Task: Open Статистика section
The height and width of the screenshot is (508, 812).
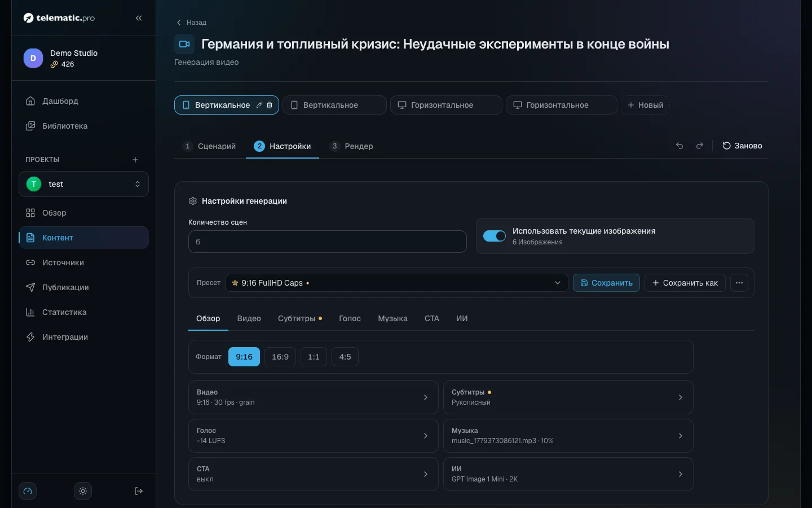Action: (x=83, y=312)
